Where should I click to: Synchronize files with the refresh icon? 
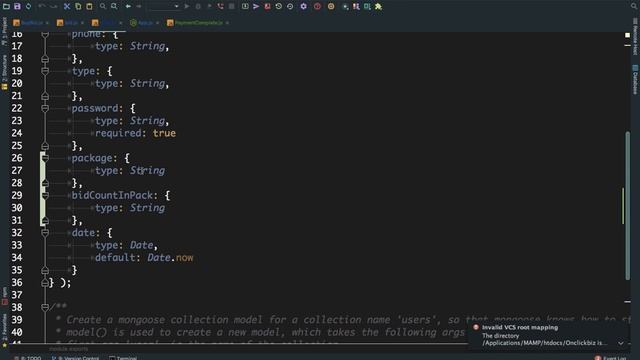point(28,6)
